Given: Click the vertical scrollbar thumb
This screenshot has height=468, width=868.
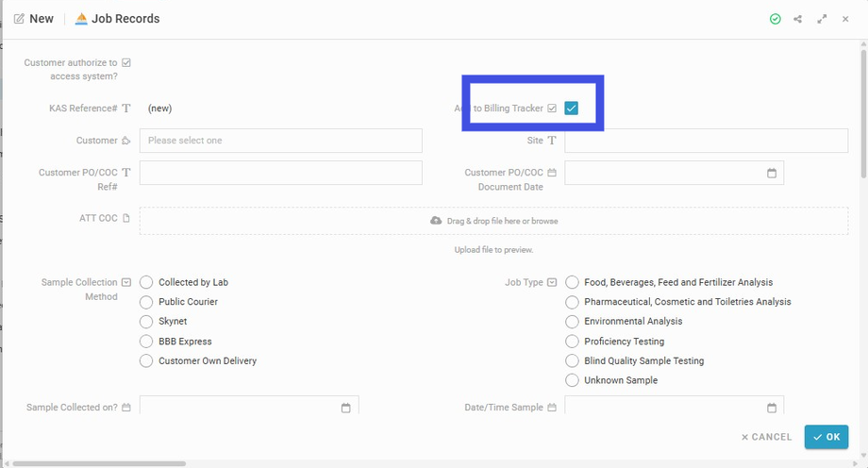Looking at the screenshot, I should (x=863, y=113).
